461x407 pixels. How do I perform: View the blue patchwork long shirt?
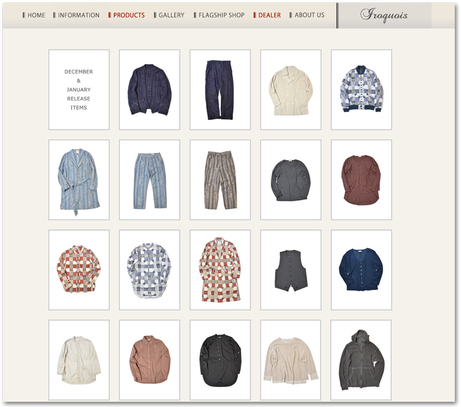click(150, 270)
